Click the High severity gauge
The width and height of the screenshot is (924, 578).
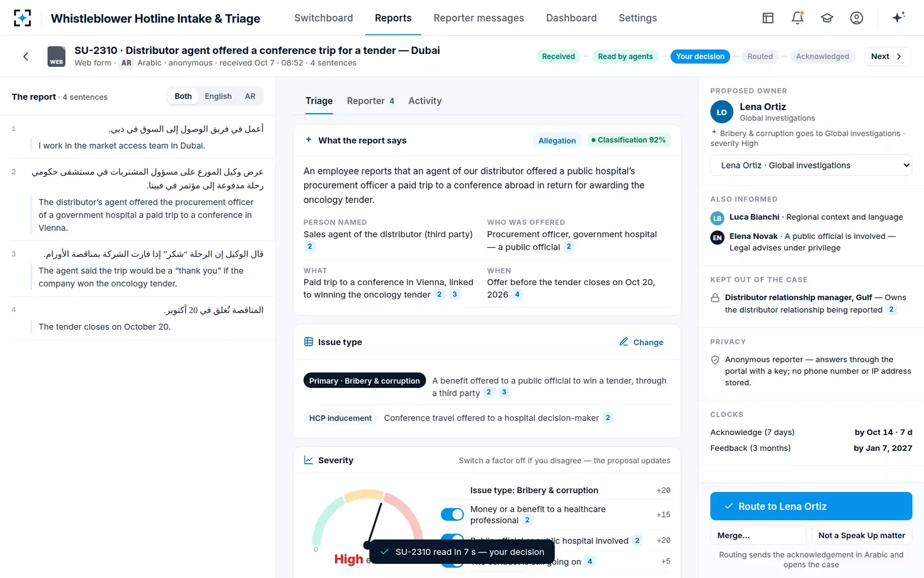(x=367, y=523)
